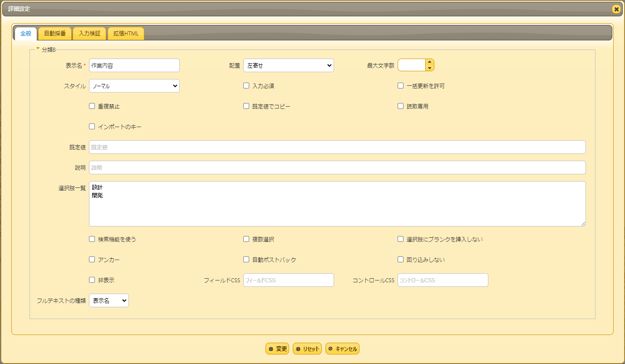Check the 非表示 checkbox
625x364 pixels.
pos(92,280)
